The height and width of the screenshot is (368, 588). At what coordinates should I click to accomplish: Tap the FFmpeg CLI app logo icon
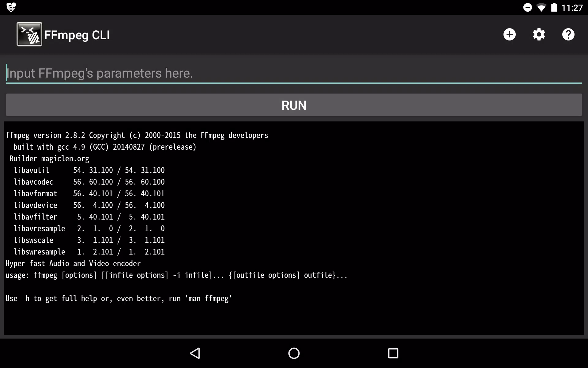[29, 34]
